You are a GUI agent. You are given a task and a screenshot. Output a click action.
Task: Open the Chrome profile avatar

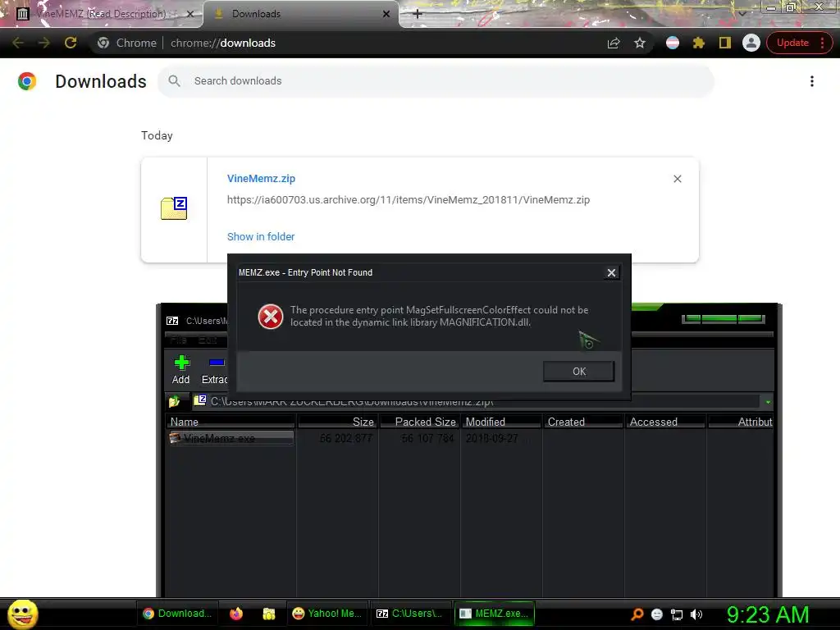[x=751, y=43]
